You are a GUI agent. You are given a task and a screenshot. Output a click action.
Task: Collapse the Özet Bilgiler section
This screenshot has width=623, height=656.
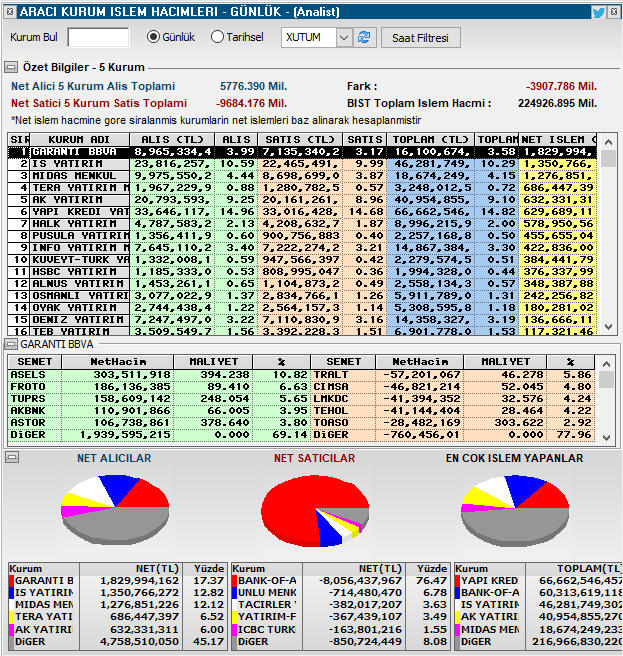click(x=11, y=67)
